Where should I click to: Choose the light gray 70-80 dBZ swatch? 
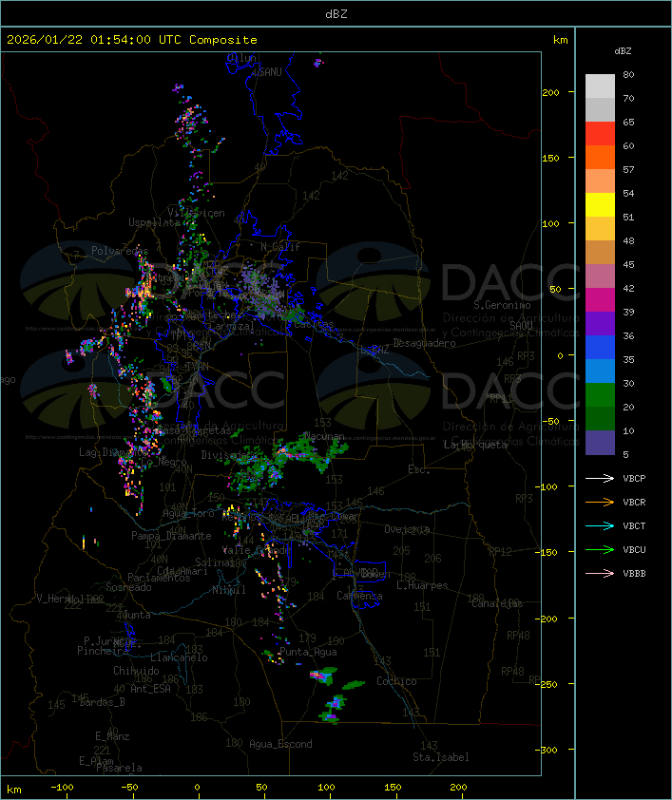coord(600,86)
